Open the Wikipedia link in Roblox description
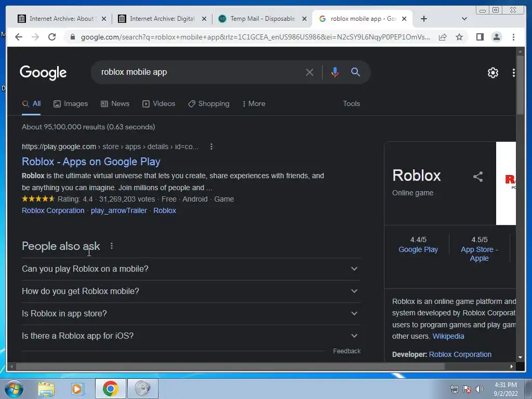Image resolution: width=532 pixels, height=399 pixels. (x=448, y=336)
